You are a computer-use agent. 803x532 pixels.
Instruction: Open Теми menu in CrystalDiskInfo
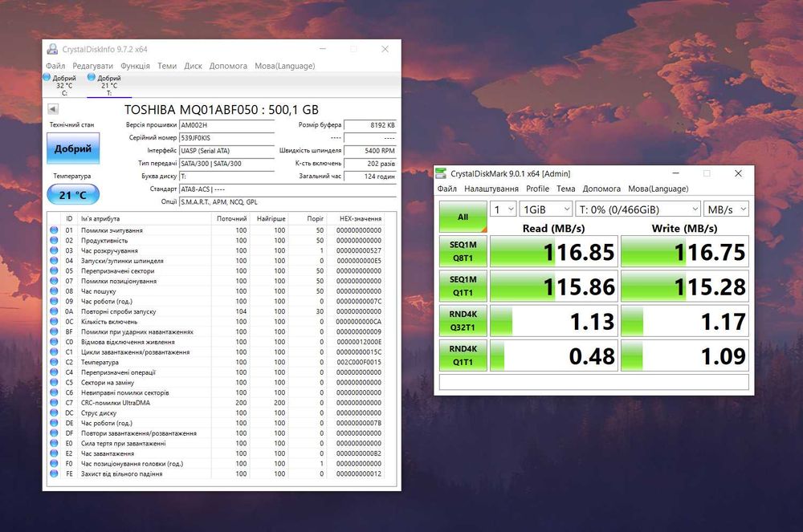[167, 66]
